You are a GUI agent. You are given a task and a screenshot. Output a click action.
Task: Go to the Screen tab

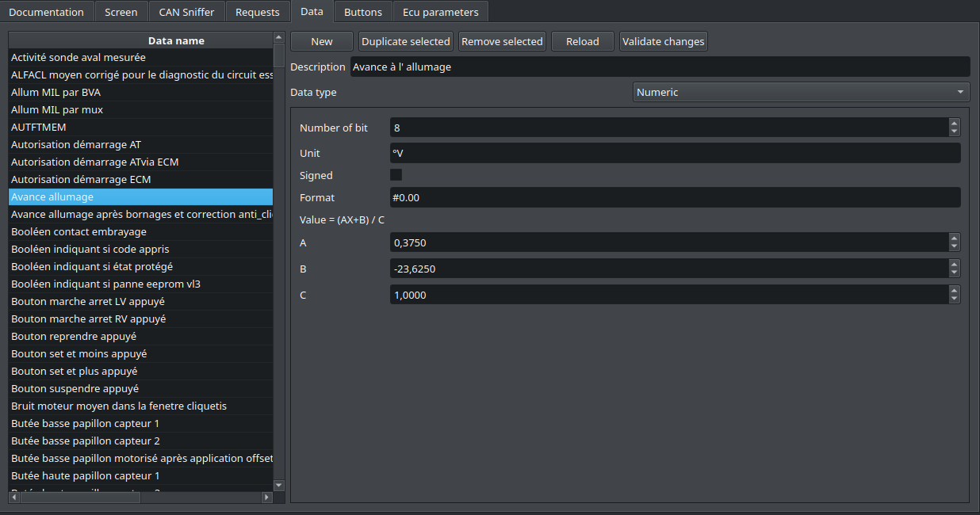coord(121,11)
